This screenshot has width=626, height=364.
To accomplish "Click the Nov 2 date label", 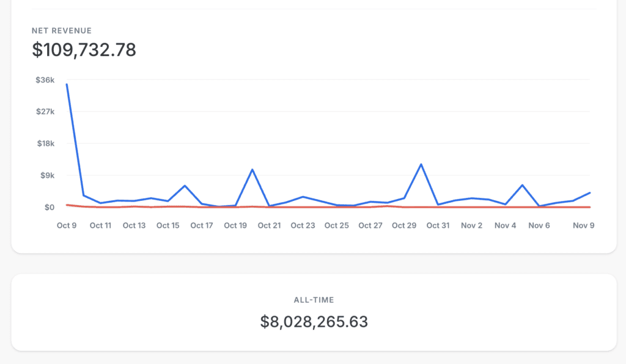I will tap(471, 225).
